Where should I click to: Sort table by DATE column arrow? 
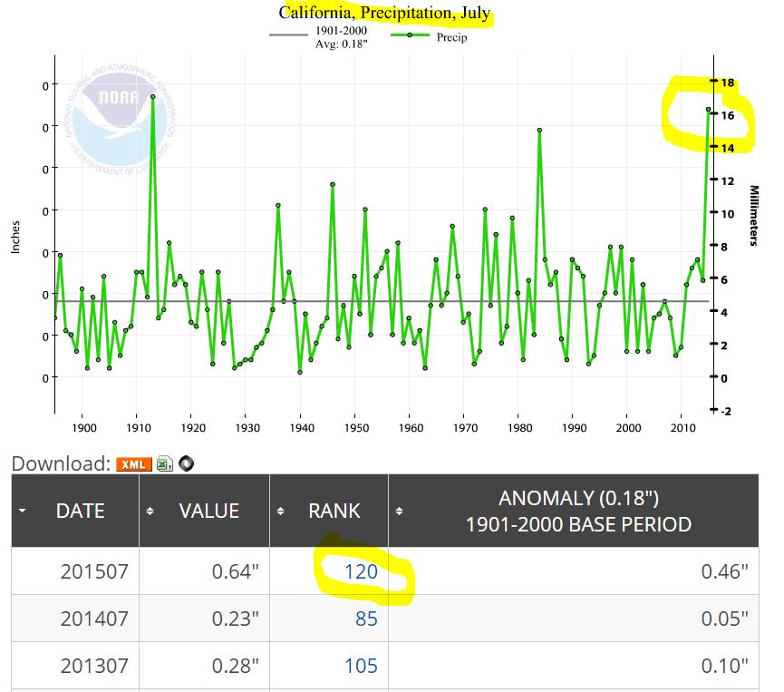point(23,512)
